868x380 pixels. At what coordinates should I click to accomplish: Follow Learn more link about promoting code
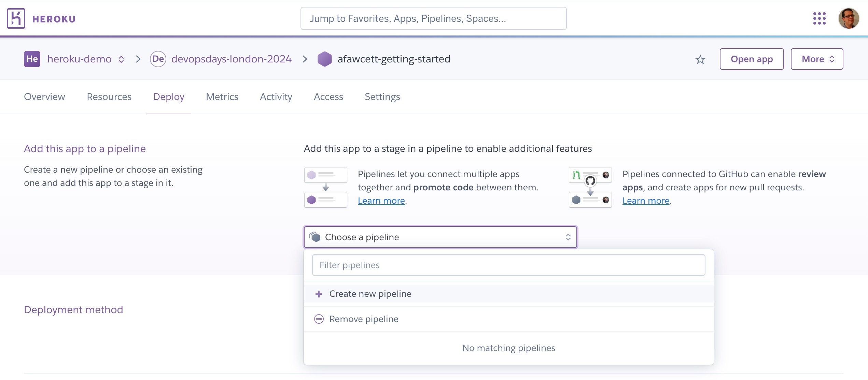point(381,201)
